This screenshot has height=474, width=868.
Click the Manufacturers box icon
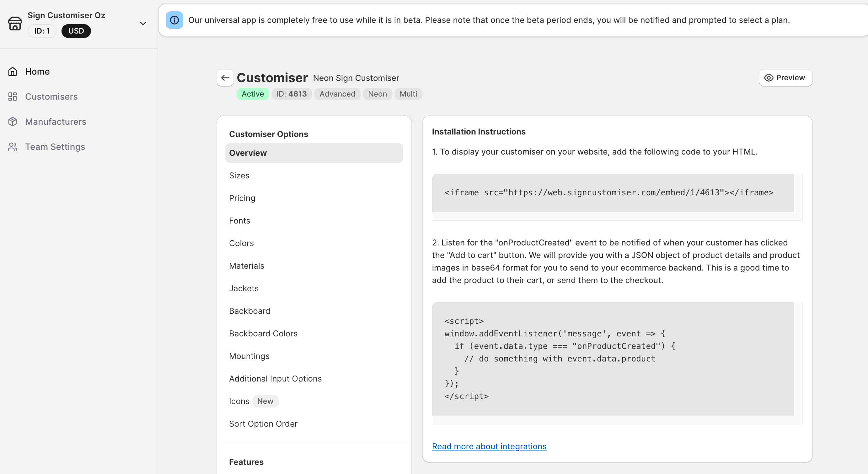coord(13,122)
